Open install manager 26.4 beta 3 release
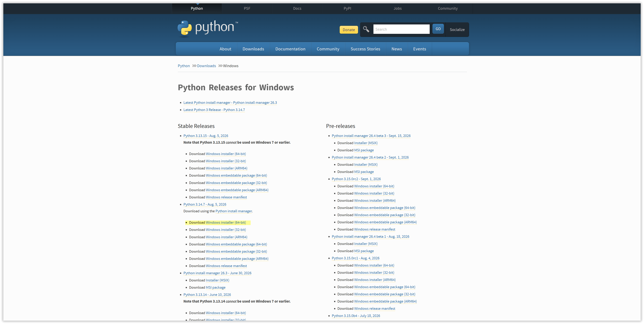 [371, 136]
